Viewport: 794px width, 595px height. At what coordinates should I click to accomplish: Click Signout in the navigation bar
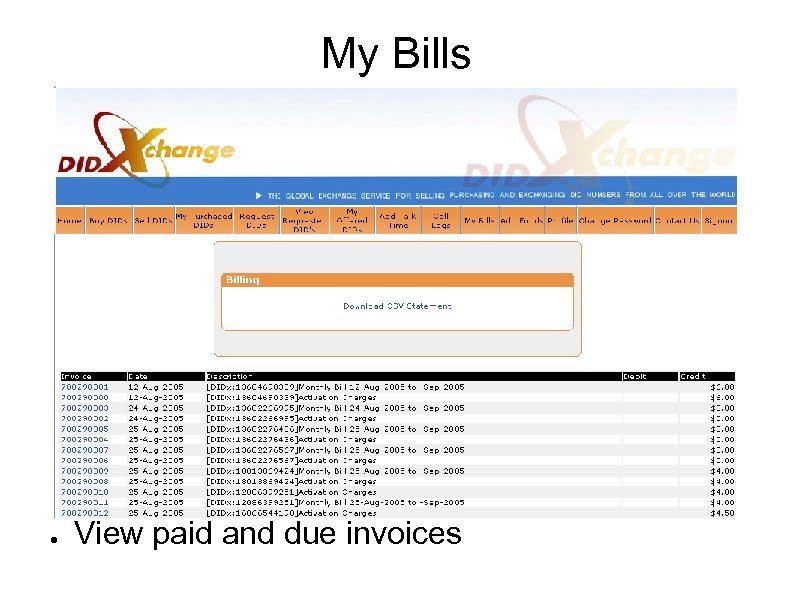click(719, 220)
